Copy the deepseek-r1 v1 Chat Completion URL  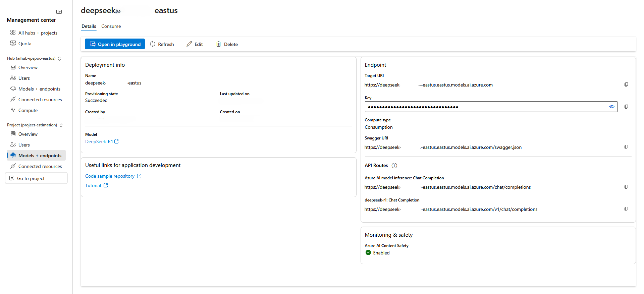pyautogui.click(x=626, y=209)
